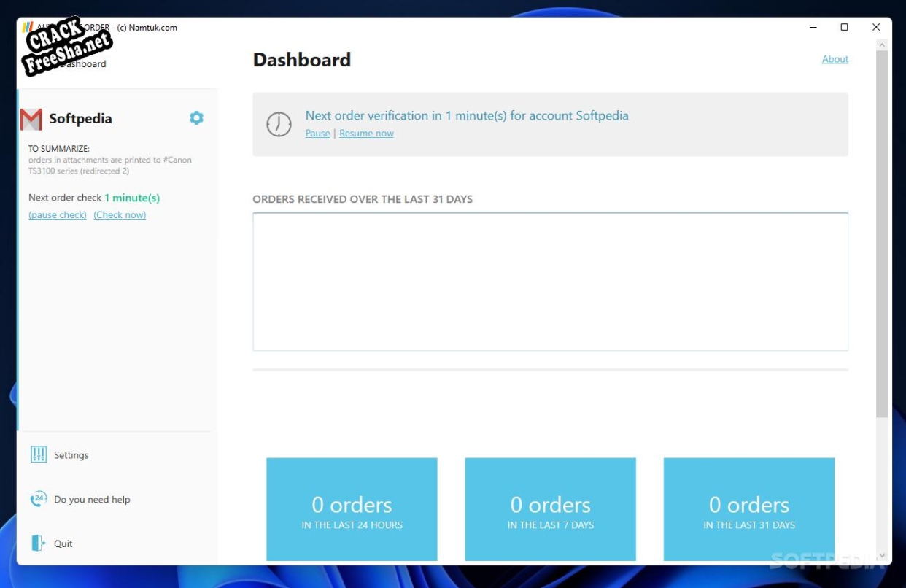Click the Quit door icon
This screenshot has width=906, height=588.
click(x=39, y=543)
